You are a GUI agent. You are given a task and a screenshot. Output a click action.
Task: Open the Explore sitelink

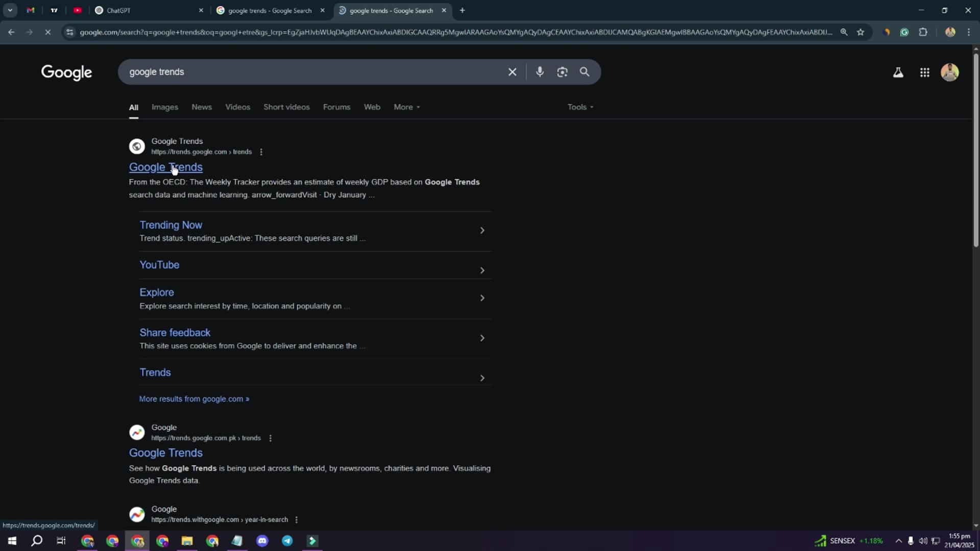157,292
